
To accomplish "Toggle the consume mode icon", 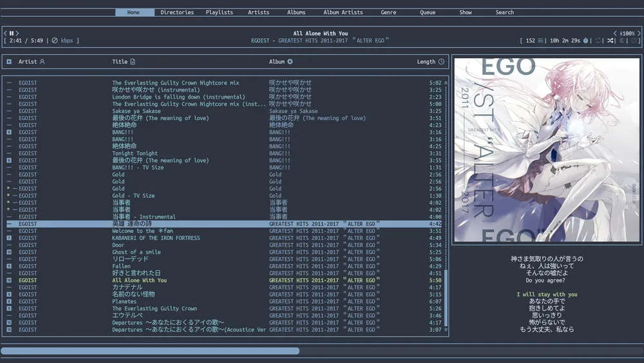I will 621,41.
